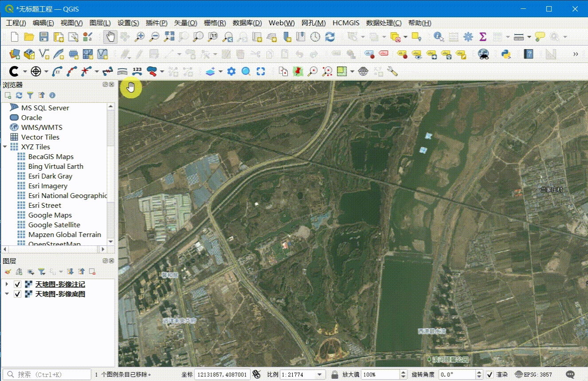Viewport: 588px width, 381px height.
Task: Open layer styling brush in layers panel
Action: (x=8, y=272)
